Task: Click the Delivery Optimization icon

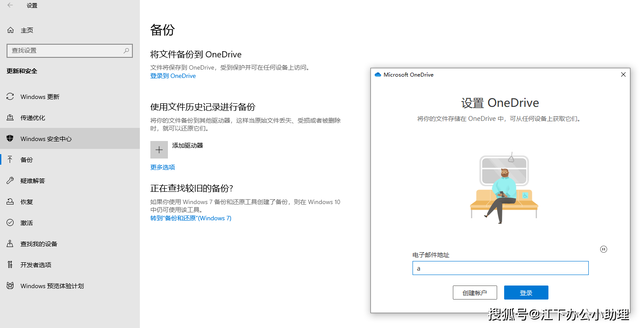Action: 11,118
